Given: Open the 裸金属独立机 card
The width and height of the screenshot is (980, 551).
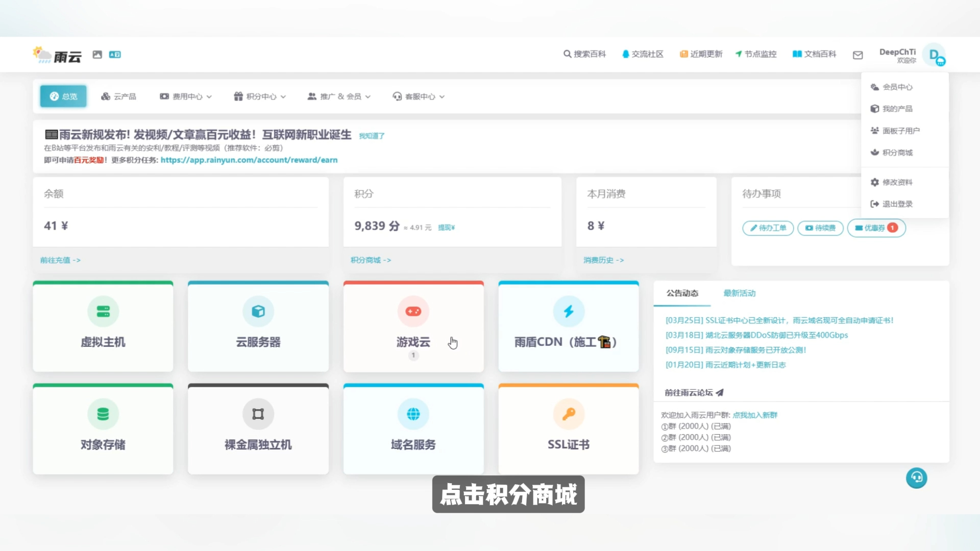Looking at the screenshot, I should [258, 429].
